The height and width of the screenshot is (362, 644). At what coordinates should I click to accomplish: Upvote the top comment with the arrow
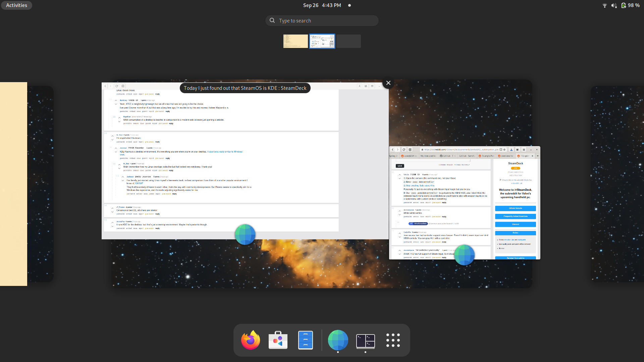pos(399,175)
